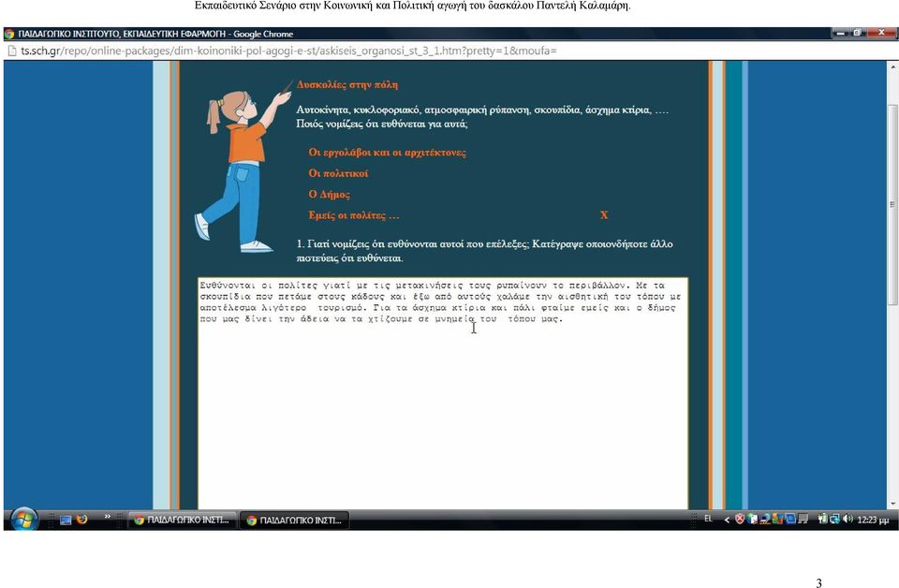Open the volume tray icon
899x588 pixels.
tap(848, 520)
